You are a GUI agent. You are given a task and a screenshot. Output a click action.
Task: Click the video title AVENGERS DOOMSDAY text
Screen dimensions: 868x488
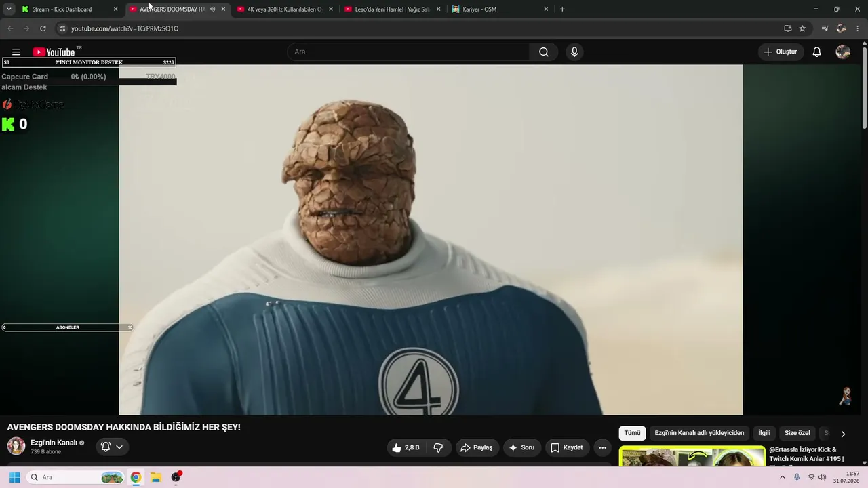tap(124, 427)
